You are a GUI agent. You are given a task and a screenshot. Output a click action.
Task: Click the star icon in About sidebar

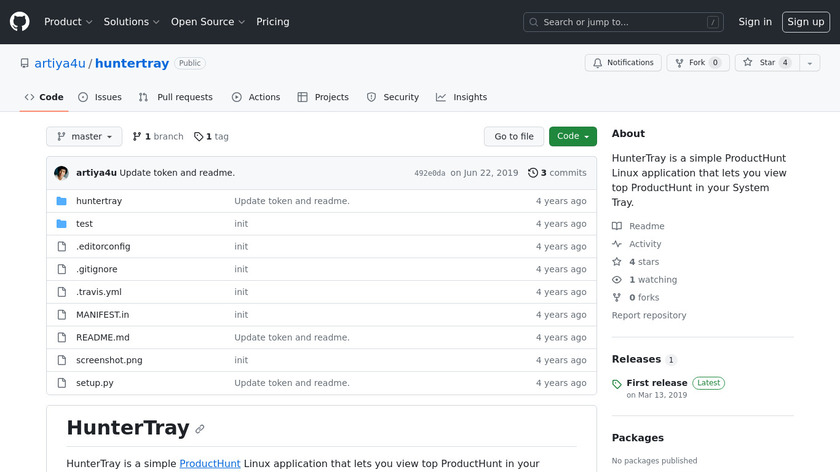point(617,262)
